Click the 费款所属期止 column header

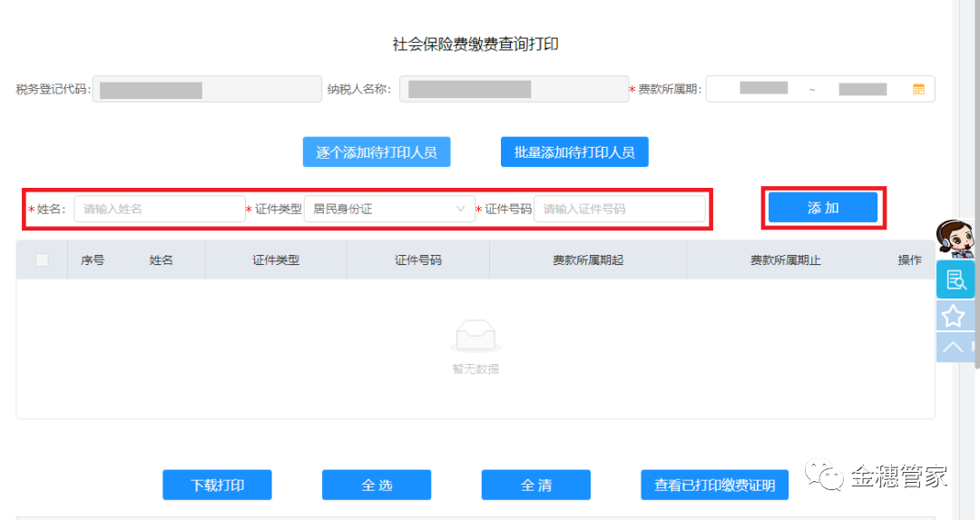[x=786, y=260]
